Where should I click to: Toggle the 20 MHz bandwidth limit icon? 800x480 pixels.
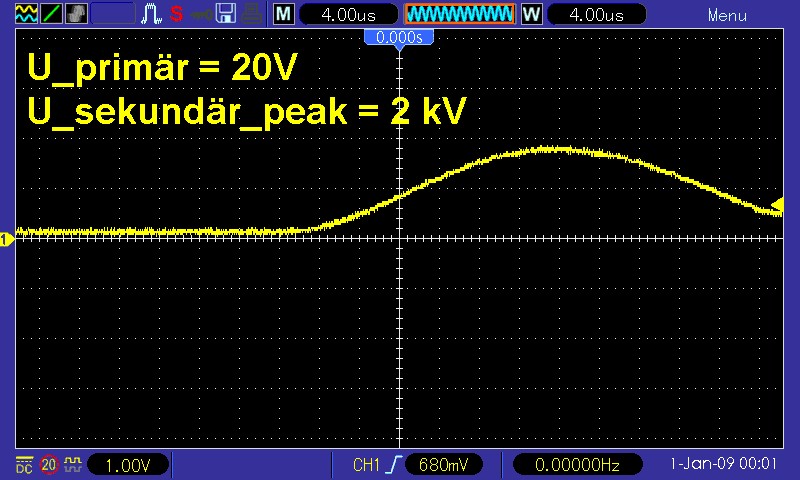point(49,465)
